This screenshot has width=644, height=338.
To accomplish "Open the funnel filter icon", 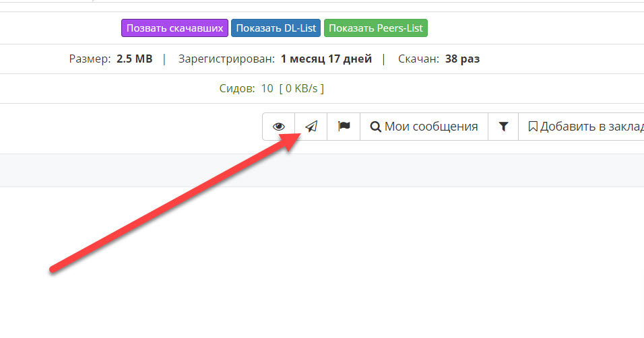I will [x=503, y=127].
